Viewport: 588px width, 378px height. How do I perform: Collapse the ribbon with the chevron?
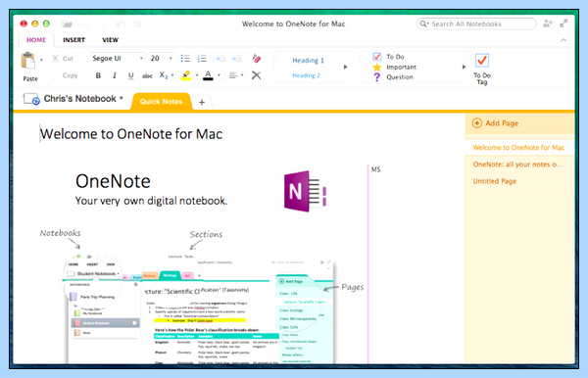(563, 40)
